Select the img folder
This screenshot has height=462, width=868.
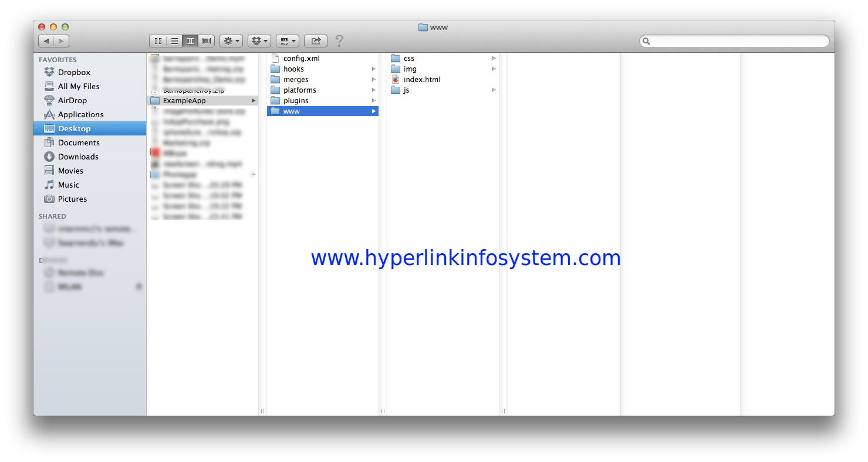click(x=443, y=69)
